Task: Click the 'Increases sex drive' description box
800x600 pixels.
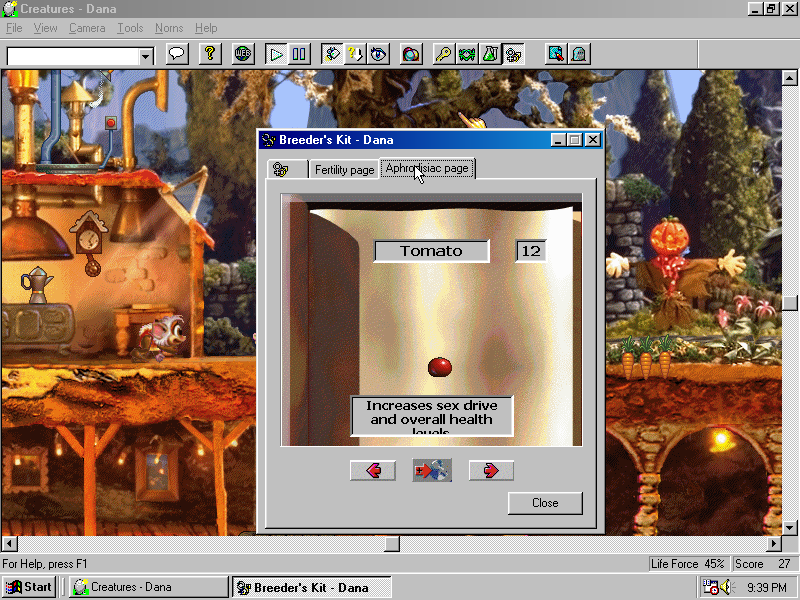Action: [432, 416]
